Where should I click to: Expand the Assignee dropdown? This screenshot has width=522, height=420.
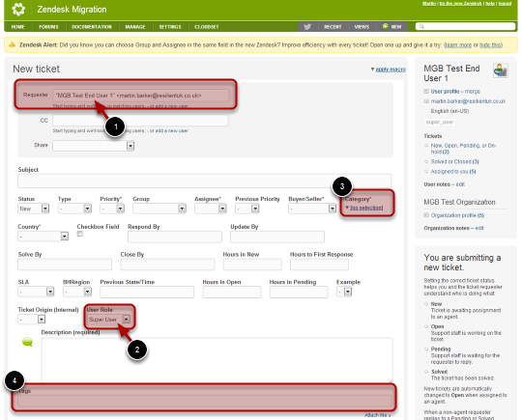[x=211, y=209]
